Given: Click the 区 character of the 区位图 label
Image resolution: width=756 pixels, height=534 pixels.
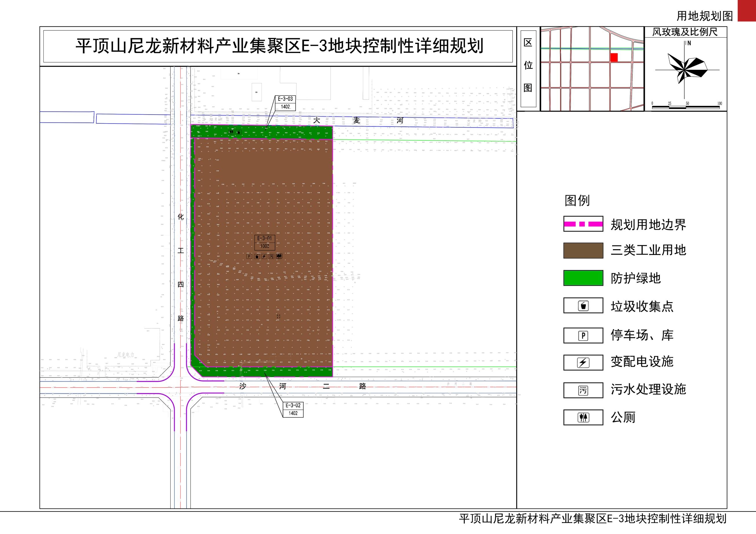Looking at the screenshot, I should (x=528, y=43).
